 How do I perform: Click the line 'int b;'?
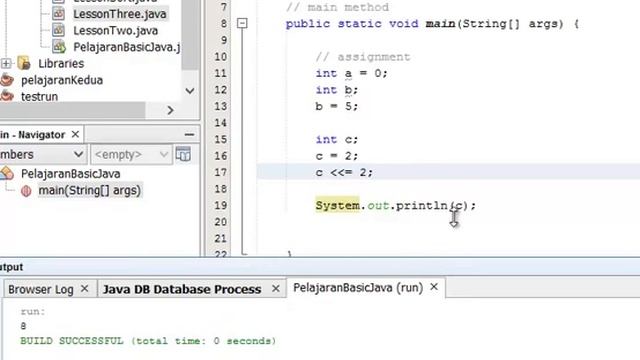click(336, 90)
